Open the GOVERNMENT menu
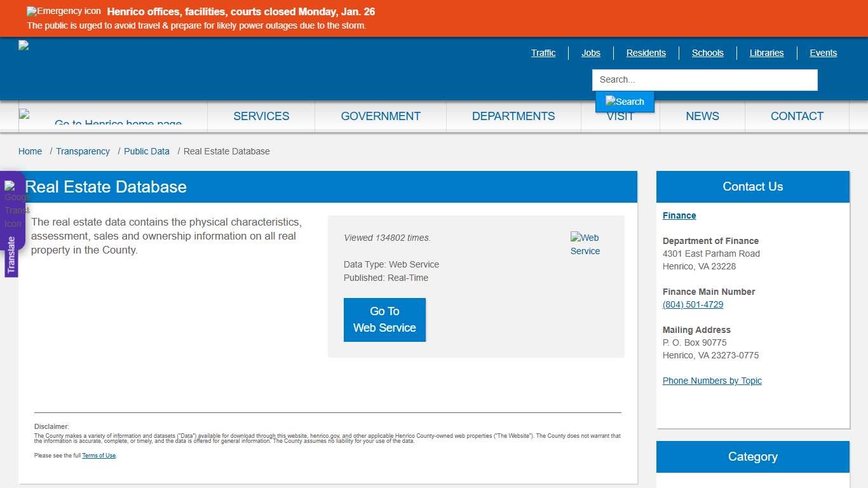The image size is (868, 488). coord(380,116)
